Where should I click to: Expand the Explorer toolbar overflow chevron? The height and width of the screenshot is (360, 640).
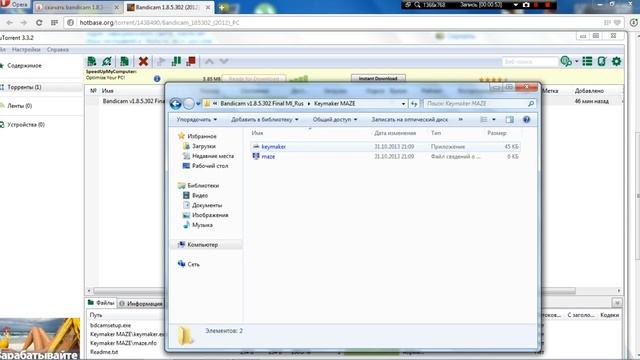click(460, 120)
